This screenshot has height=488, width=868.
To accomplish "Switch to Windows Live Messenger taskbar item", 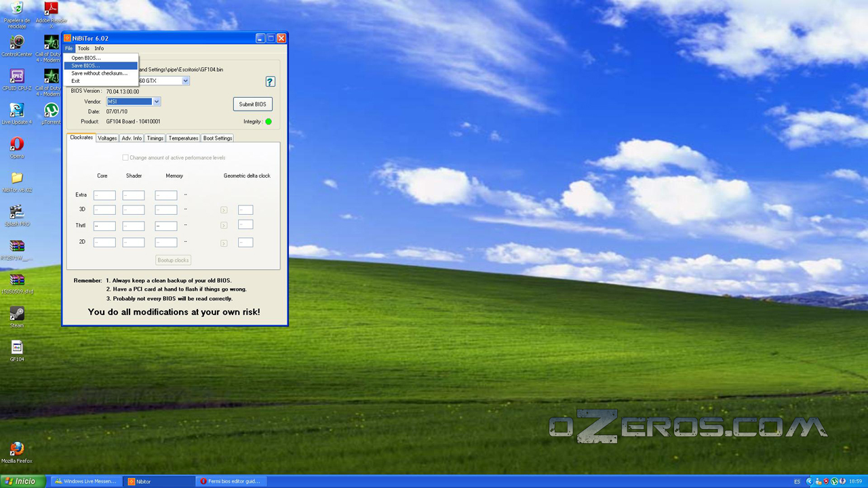I will [x=86, y=481].
